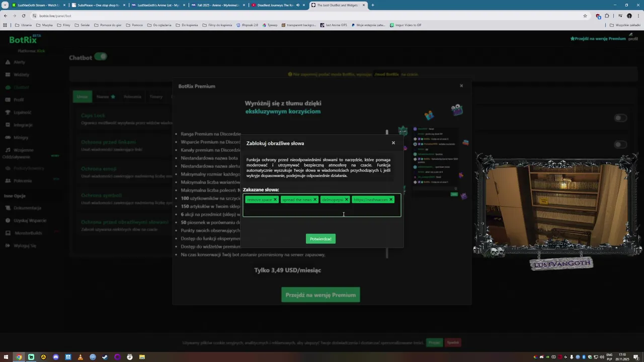Remove the 'delmopepsi' banned word tag
This screenshot has height=362, width=644.
[346, 200]
